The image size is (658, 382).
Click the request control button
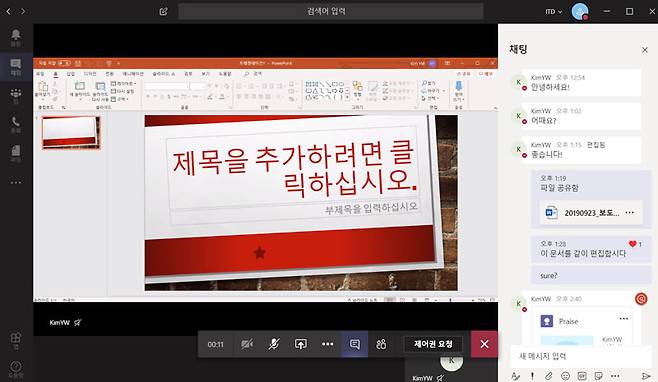433,344
